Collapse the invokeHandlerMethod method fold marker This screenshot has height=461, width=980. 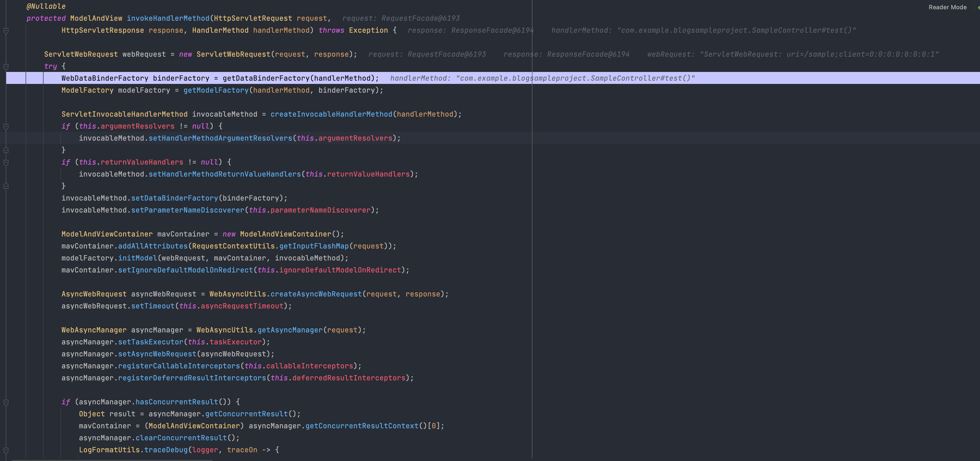[6, 31]
